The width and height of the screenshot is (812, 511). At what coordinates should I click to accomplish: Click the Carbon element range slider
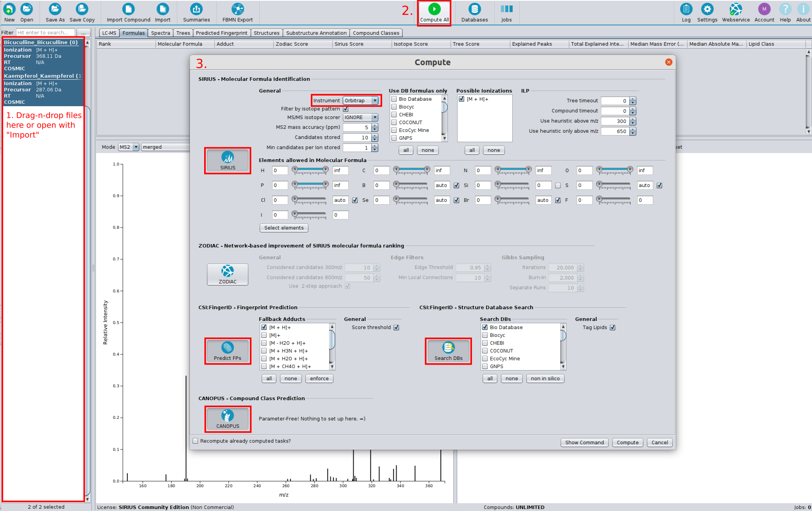point(411,171)
